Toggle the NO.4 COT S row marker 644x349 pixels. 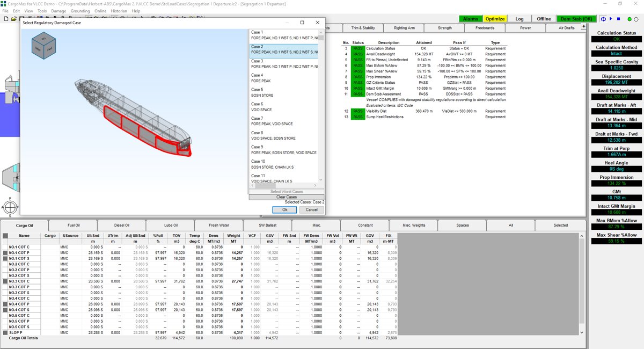click(x=5, y=310)
